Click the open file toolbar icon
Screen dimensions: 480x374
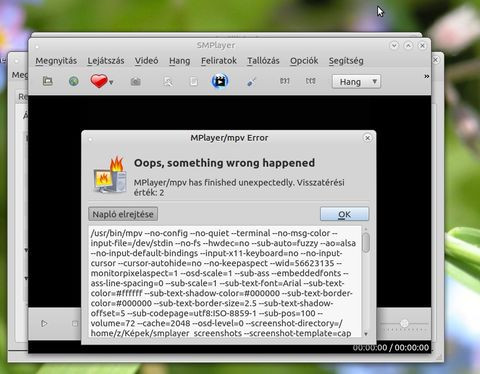pos(48,81)
